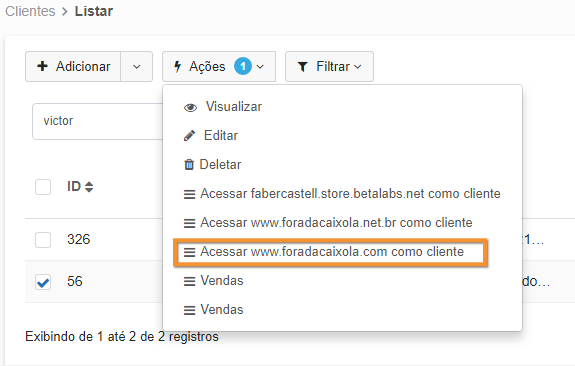Image resolution: width=575 pixels, height=366 pixels.
Task: Open the Filtrar dropdown chevron
Action: (x=358, y=67)
